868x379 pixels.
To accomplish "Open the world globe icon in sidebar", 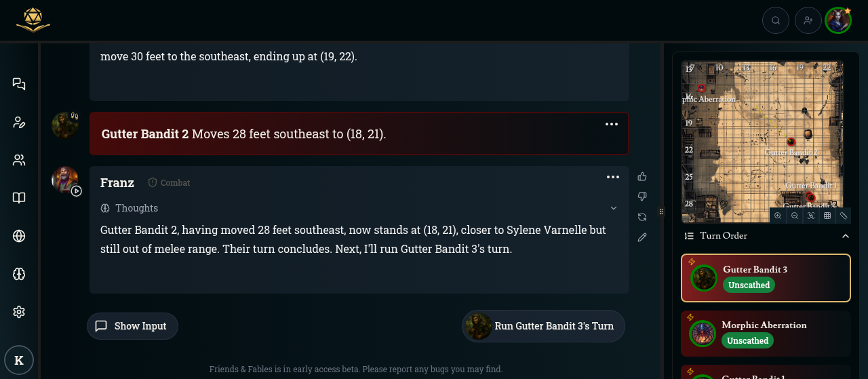I will pos(19,236).
